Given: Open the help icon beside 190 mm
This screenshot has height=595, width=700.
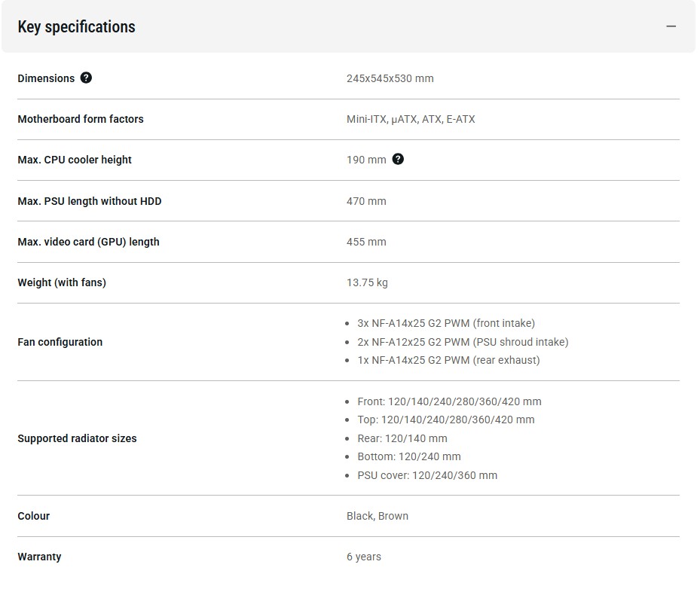Looking at the screenshot, I should pos(398,159).
